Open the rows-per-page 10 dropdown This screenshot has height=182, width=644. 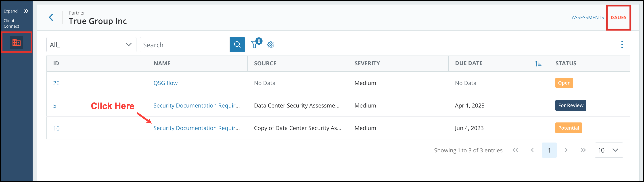coord(609,150)
